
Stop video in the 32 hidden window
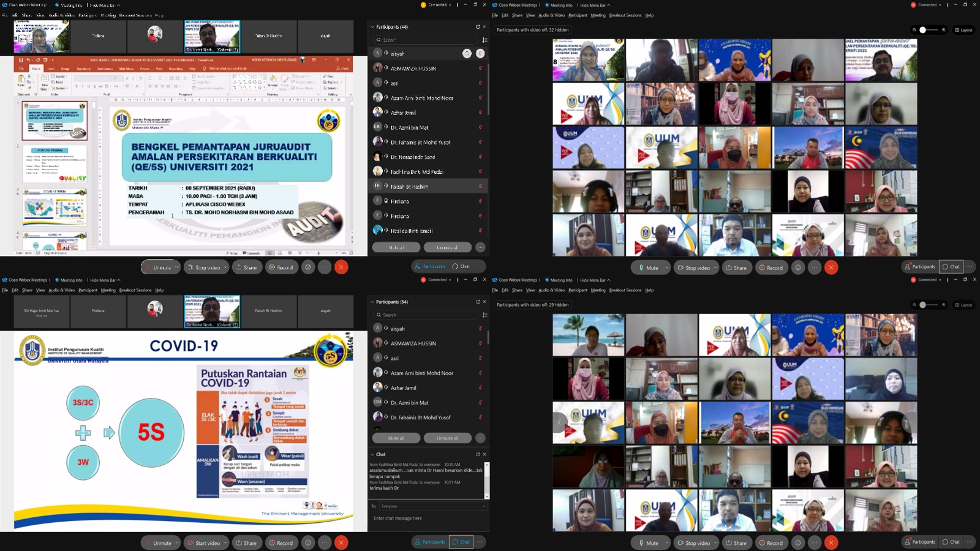pyautogui.click(x=693, y=268)
